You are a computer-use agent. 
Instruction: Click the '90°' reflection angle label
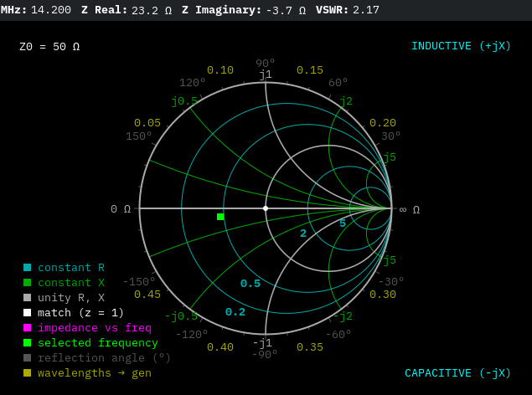click(266, 63)
